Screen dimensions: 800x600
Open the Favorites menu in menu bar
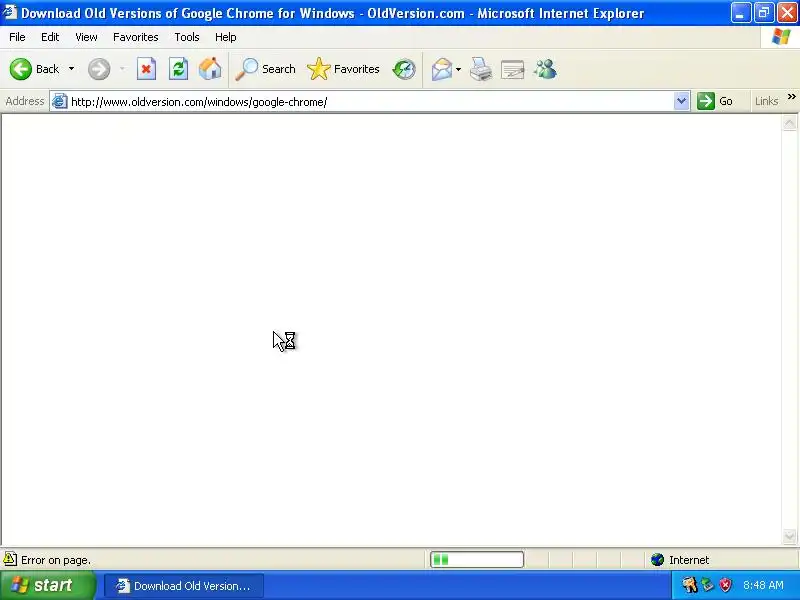pos(136,37)
